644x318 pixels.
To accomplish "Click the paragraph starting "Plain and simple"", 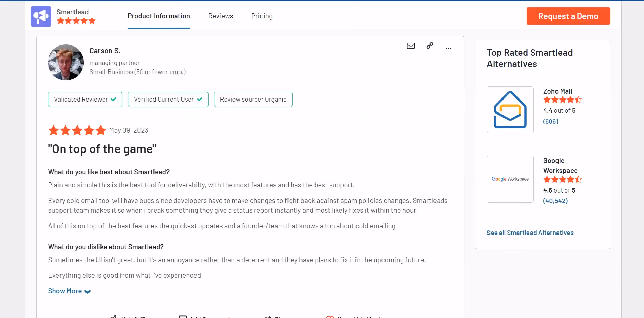I will coord(201,185).
